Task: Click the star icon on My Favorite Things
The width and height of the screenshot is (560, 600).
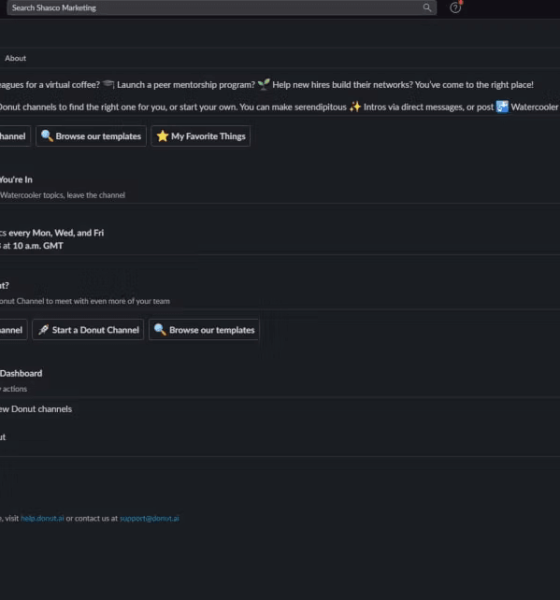Action: [162, 136]
